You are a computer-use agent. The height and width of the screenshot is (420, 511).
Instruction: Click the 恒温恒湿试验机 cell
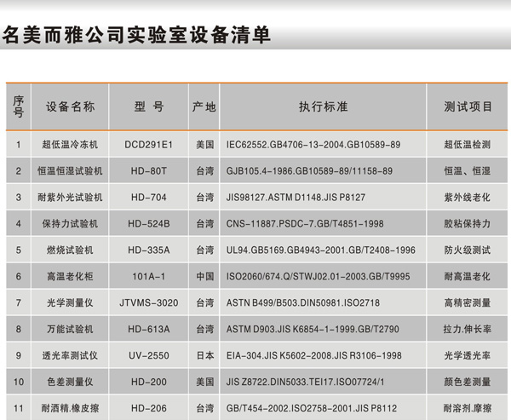[70, 171]
